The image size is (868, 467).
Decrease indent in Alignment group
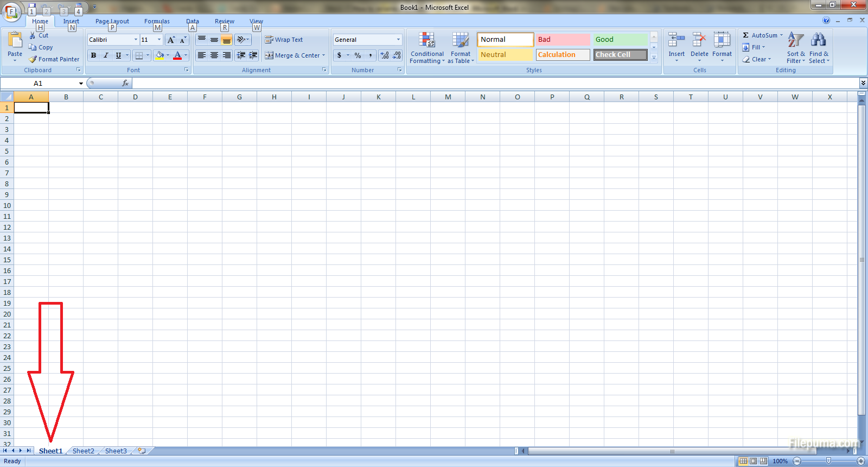[241, 55]
